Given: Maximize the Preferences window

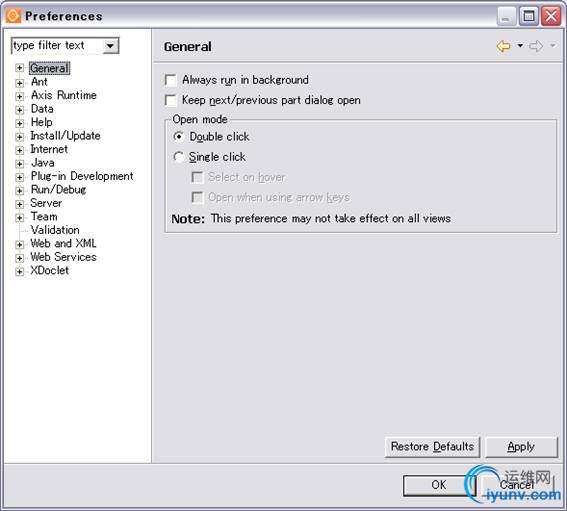Looking at the screenshot, I should pyautogui.click(x=529, y=16).
